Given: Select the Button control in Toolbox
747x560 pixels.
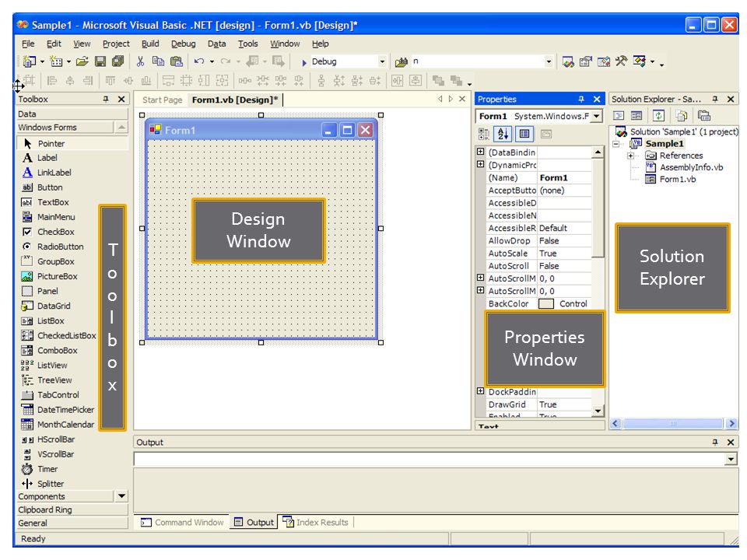Looking at the screenshot, I should pyautogui.click(x=72, y=187).
